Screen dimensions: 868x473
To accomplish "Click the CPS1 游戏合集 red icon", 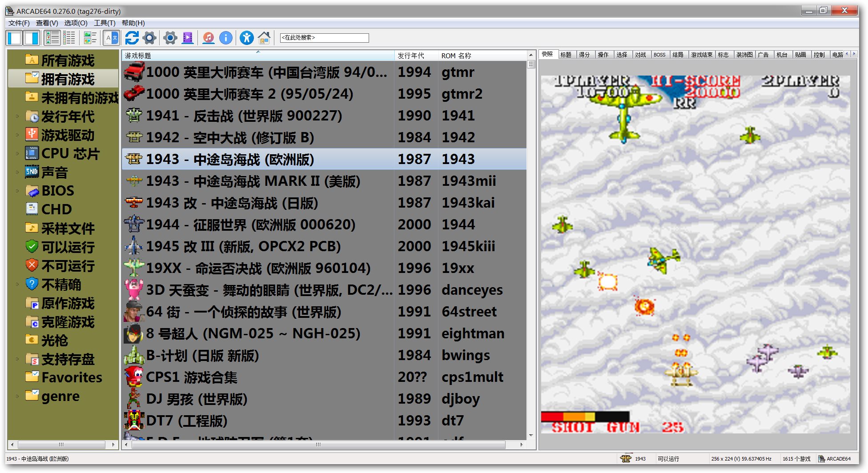I will (x=134, y=377).
